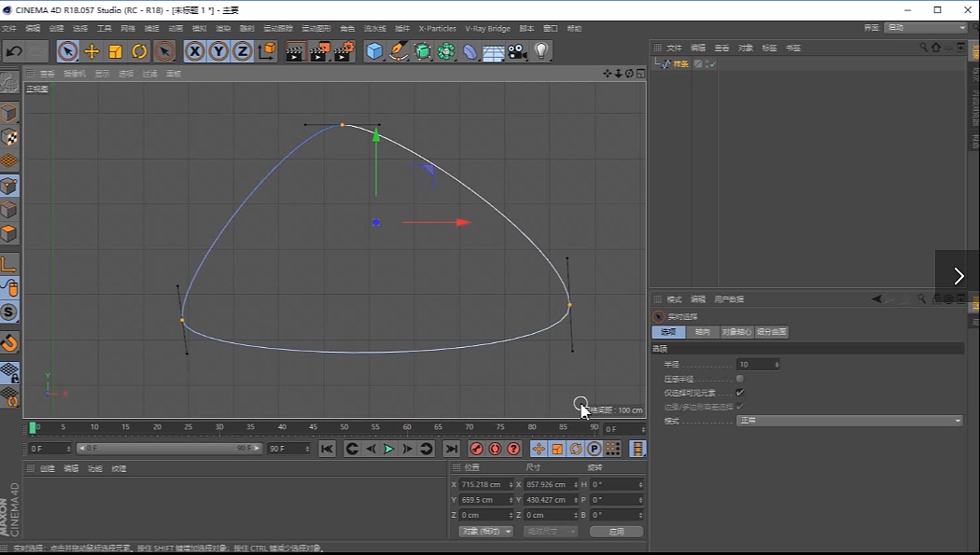
Task: Toggle the X axis lock
Action: 195,51
